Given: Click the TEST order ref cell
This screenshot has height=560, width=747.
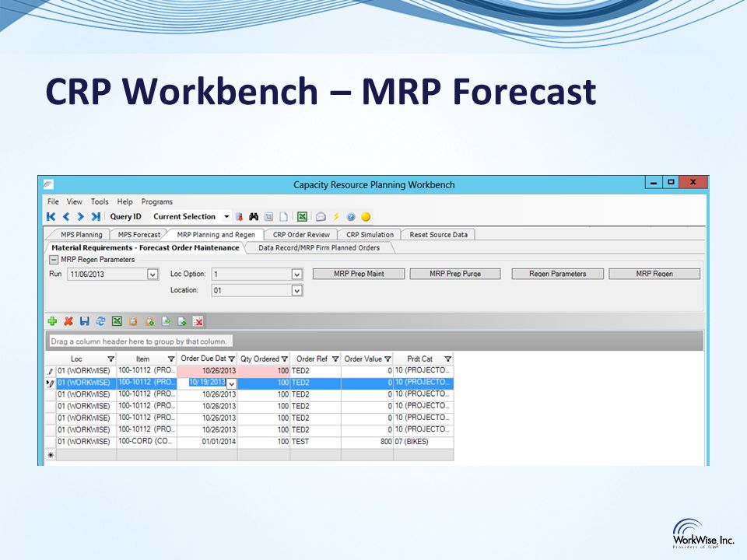Looking at the screenshot, I should [315, 442].
